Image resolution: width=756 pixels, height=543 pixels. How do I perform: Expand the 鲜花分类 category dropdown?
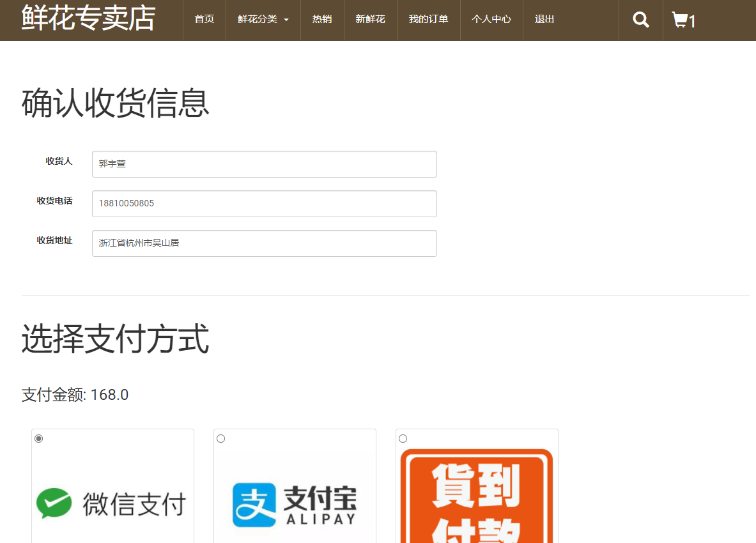point(263,19)
